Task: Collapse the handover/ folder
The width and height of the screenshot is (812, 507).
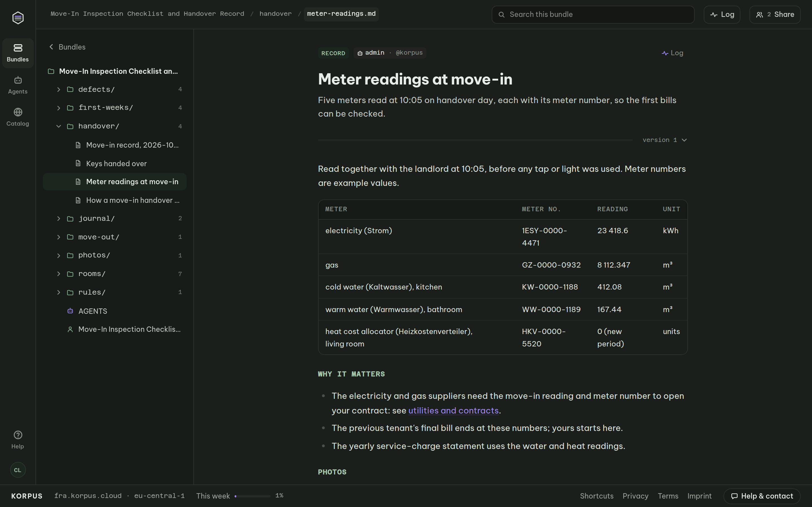Action: pyautogui.click(x=58, y=126)
